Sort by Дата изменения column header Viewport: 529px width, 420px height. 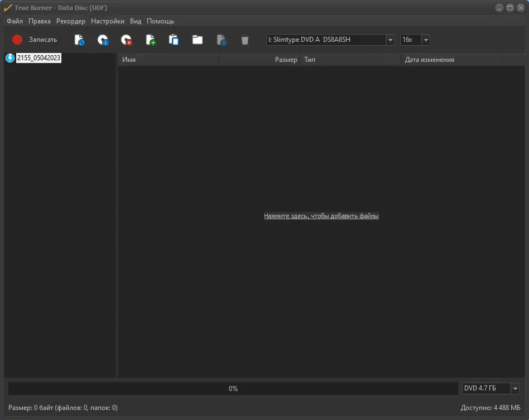(451, 60)
